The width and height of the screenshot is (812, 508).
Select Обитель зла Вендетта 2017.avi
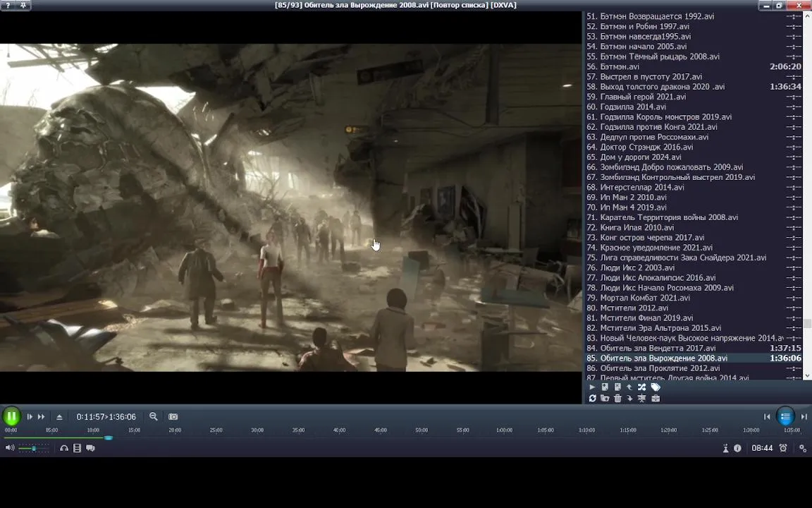tap(694, 348)
